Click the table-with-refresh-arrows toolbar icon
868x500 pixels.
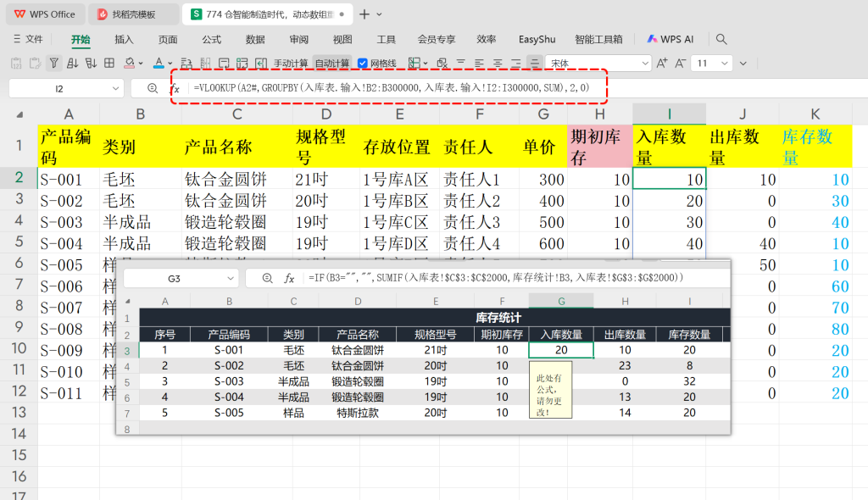click(x=242, y=63)
